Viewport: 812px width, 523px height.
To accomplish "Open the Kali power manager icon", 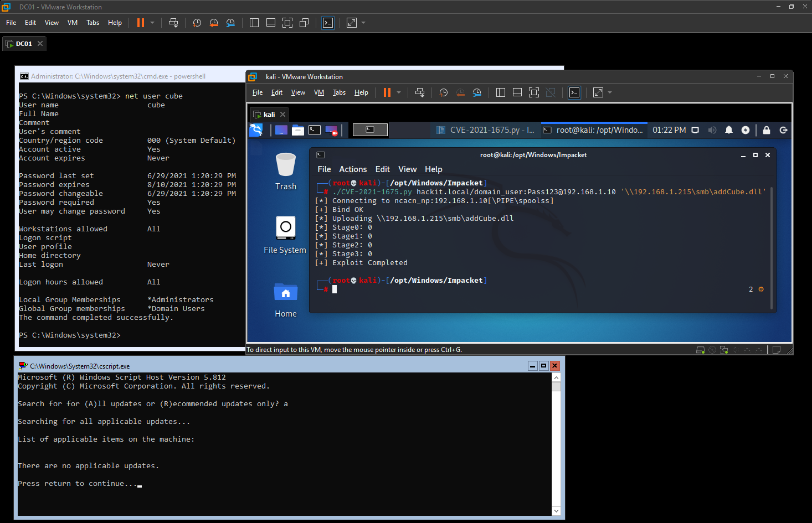I will [746, 130].
